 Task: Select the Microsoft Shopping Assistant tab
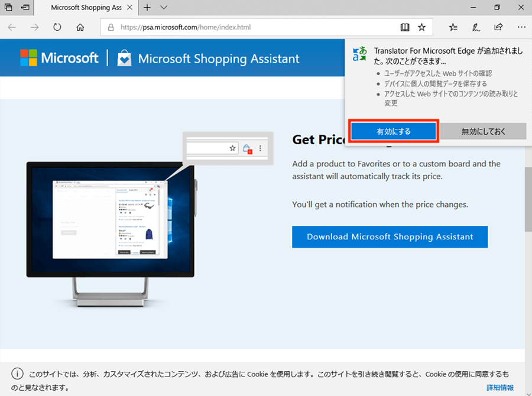pos(86,8)
